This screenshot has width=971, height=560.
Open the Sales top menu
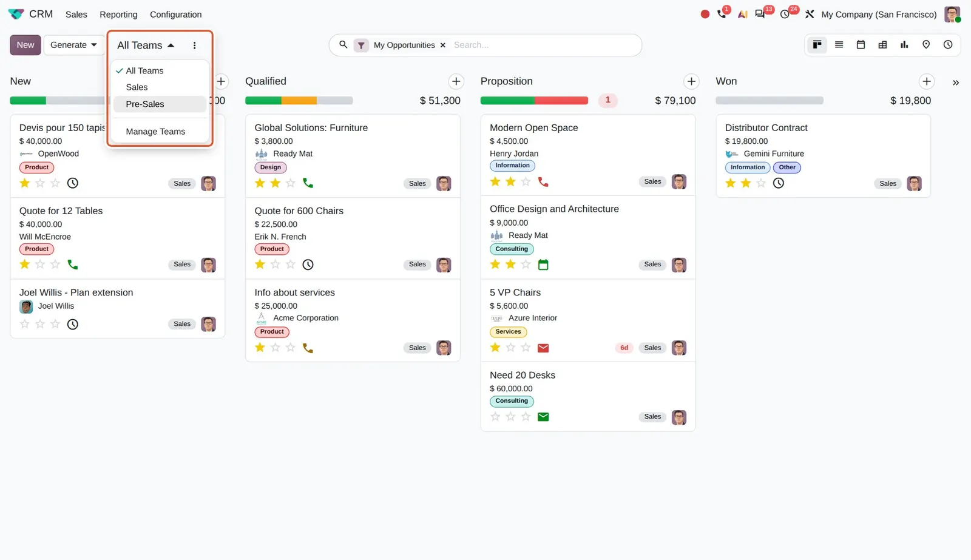(76, 15)
